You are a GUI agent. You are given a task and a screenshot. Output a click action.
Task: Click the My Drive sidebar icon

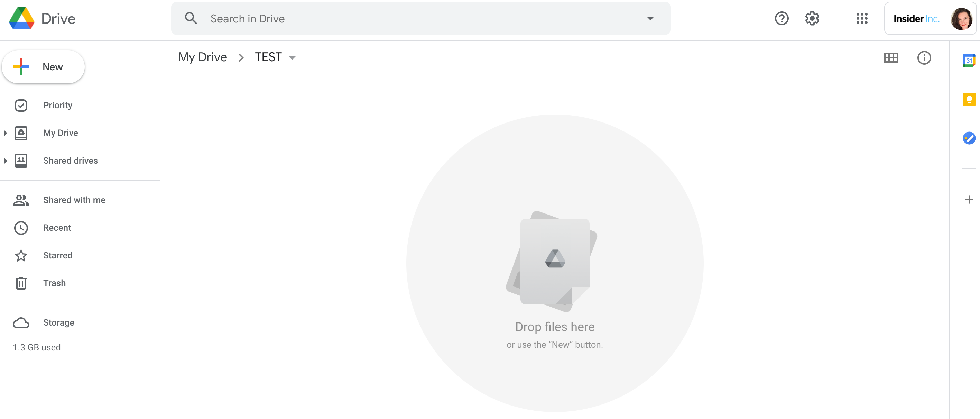pyautogui.click(x=21, y=133)
